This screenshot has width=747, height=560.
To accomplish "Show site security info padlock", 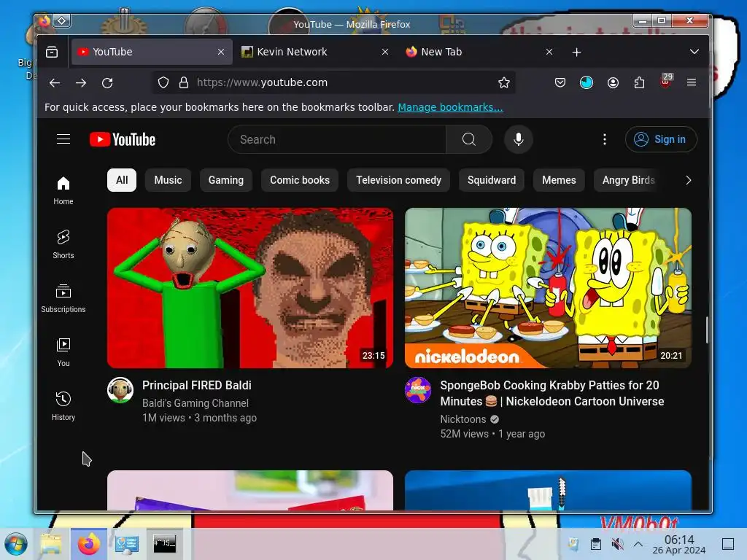I will [x=183, y=82].
